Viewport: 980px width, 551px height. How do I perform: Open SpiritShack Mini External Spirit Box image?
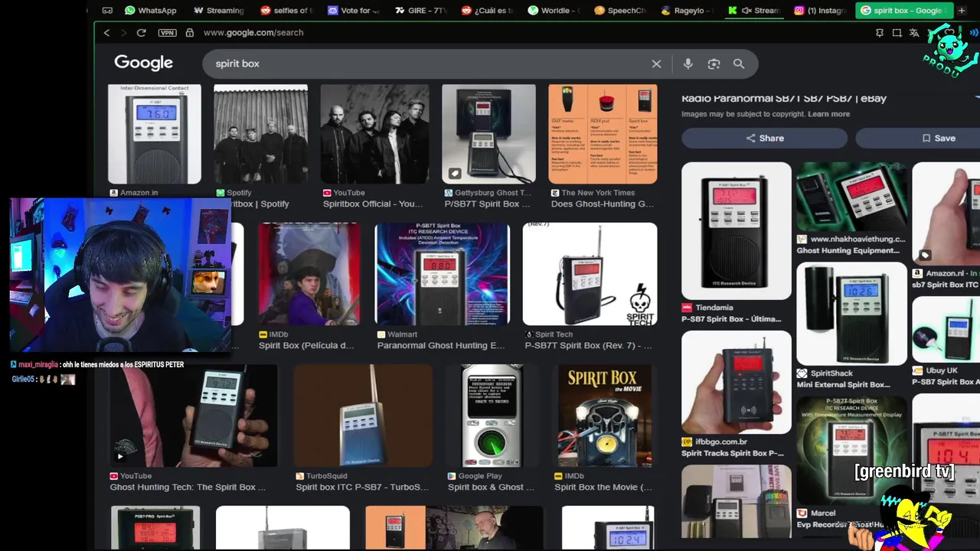(x=851, y=314)
